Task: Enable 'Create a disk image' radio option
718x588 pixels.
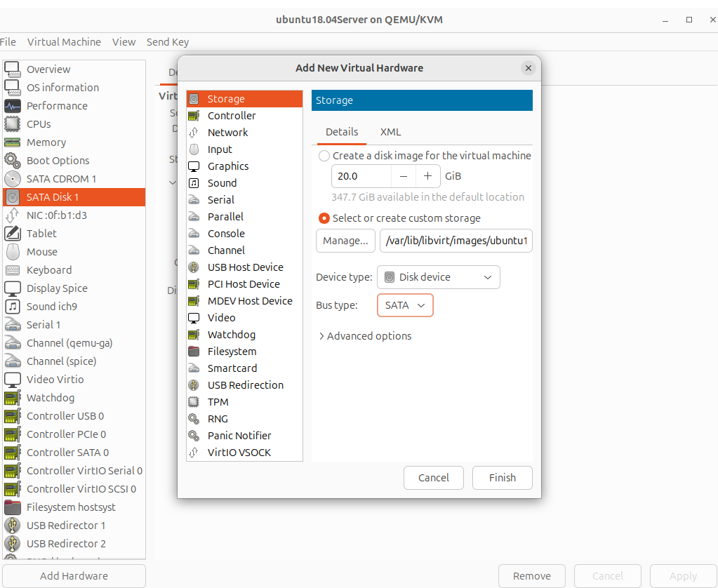Action: click(324, 156)
